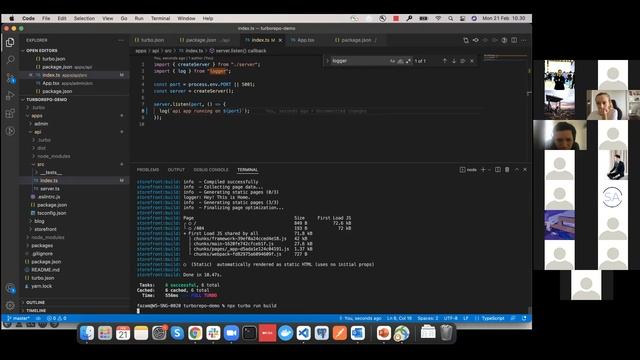Viewport: 640px width, 360px height.
Task: Open the Accounts icon in activity bar
Action: [x=10, y=288]
